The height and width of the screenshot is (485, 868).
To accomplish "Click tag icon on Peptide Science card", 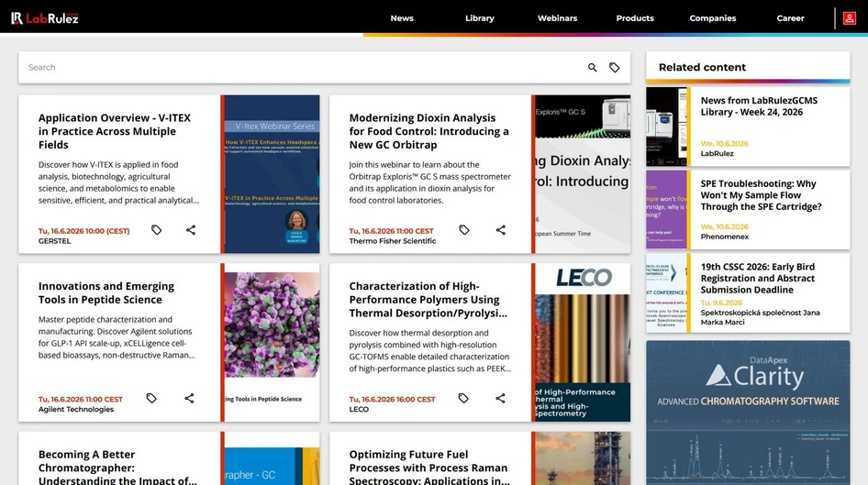I will (151, 398).
